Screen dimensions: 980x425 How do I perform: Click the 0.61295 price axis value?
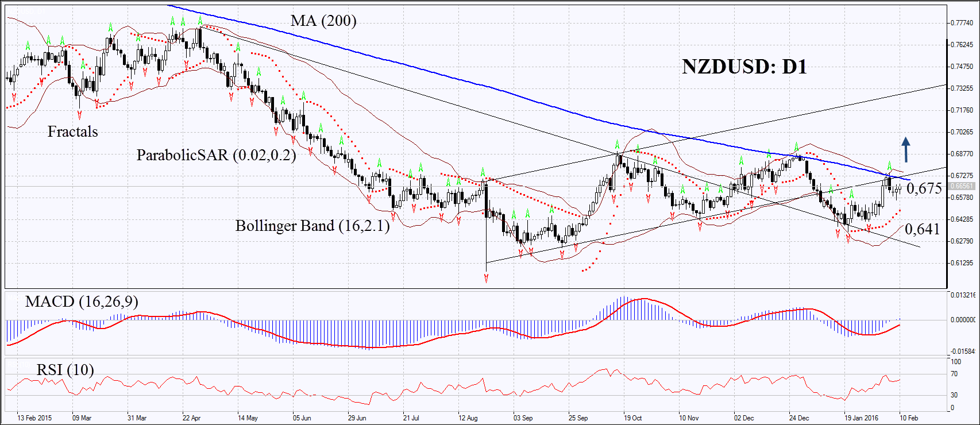click(x=962, y=262)
